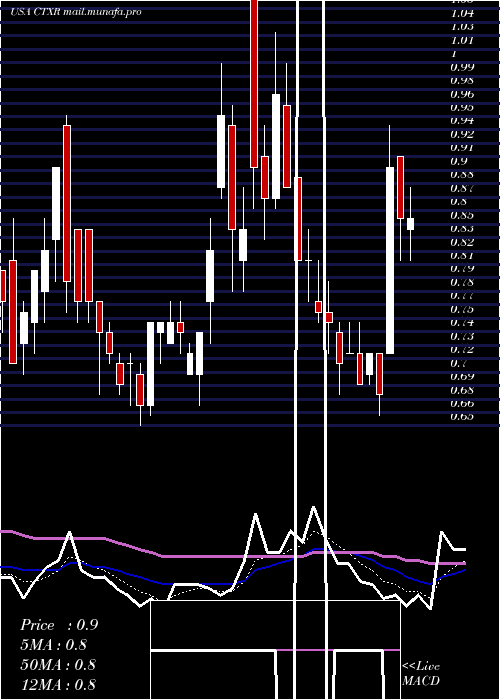
Task: Select the 0.87 price axis label
Action: (462, 188)
